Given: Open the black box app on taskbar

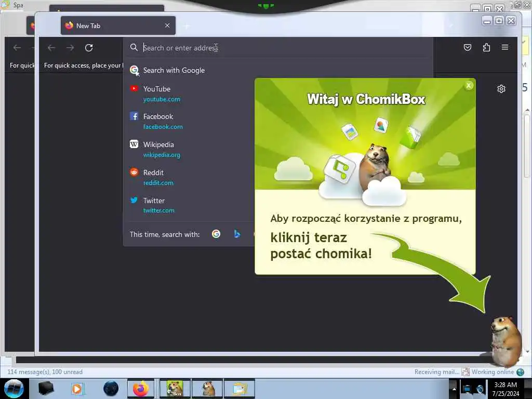Looking at the screenshot, I should (x=46, y=389).
